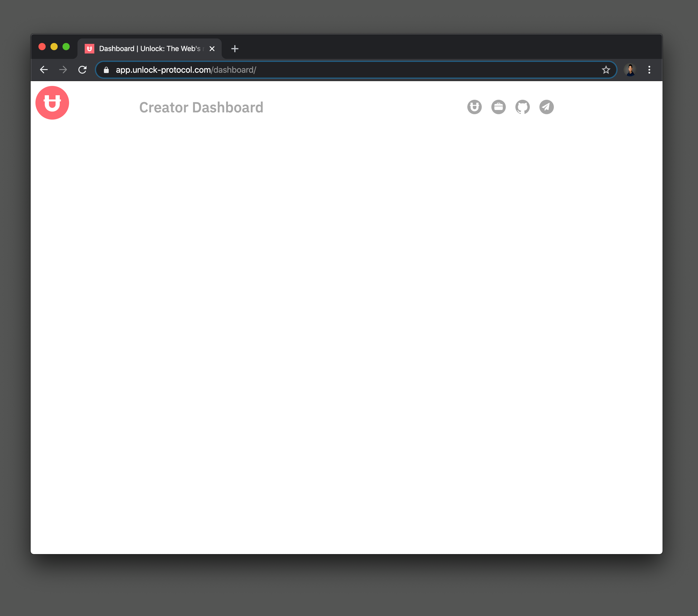Close the Dashboard tab

[x=212, y=48]
